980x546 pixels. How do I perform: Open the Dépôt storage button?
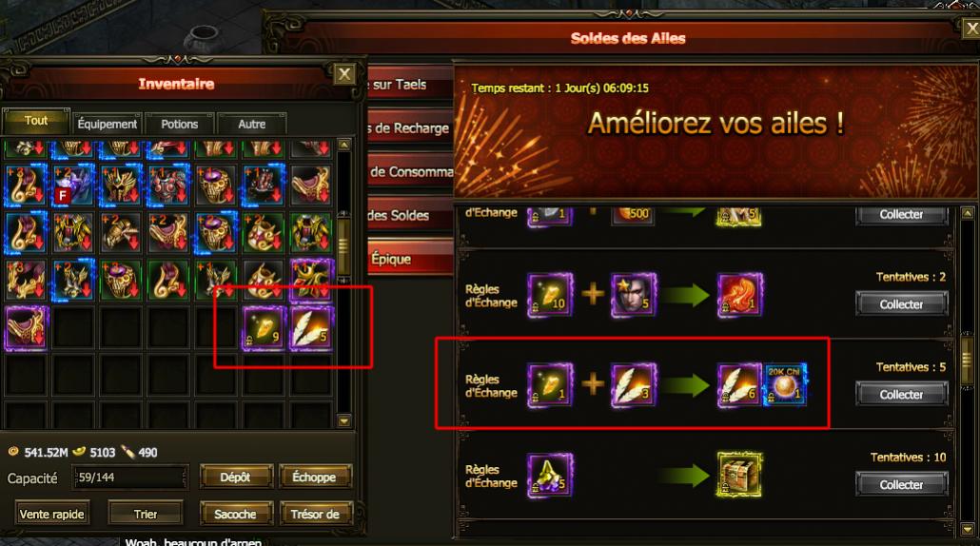point(236,477)
